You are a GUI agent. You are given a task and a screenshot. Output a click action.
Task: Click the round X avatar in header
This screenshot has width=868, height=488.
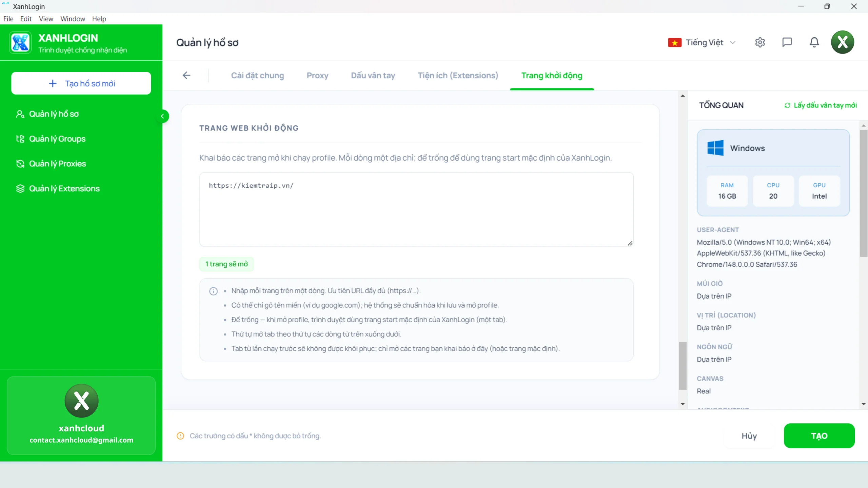842,42
